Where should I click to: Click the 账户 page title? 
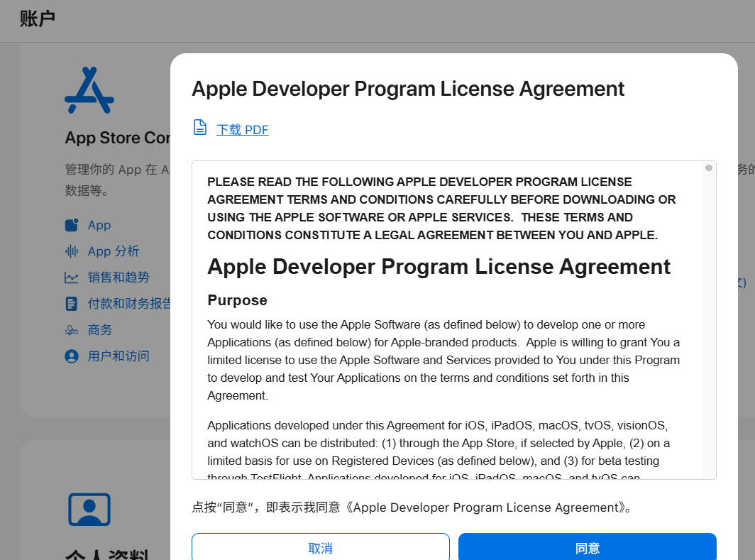coord(38,18)
